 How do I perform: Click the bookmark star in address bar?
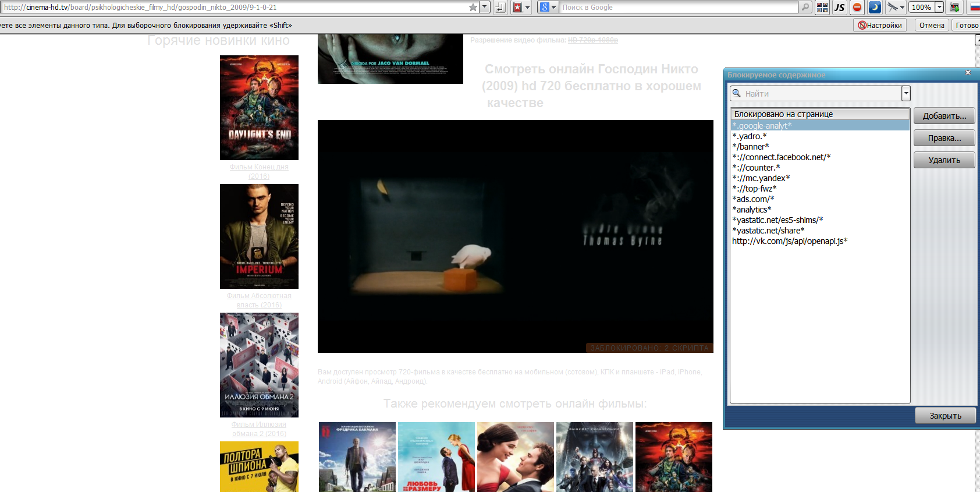(473, 8)
